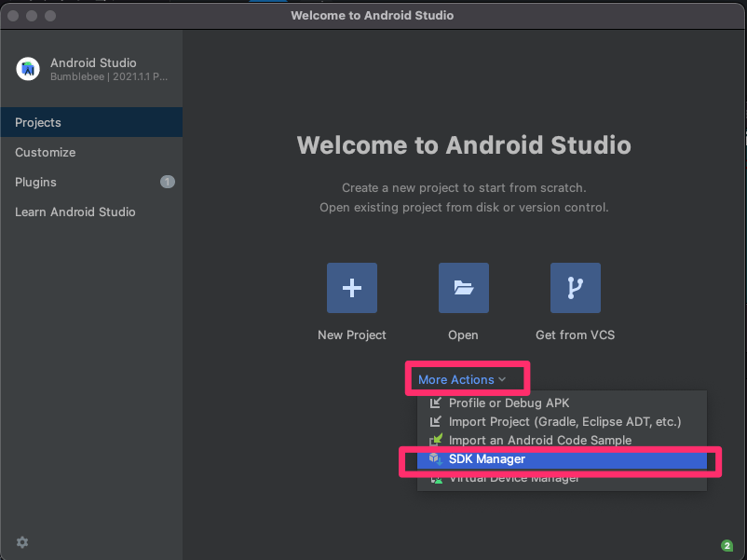The width and height of the screenshot is (747, 560).
Task: Open the Plugins tab
Action: 91,182
